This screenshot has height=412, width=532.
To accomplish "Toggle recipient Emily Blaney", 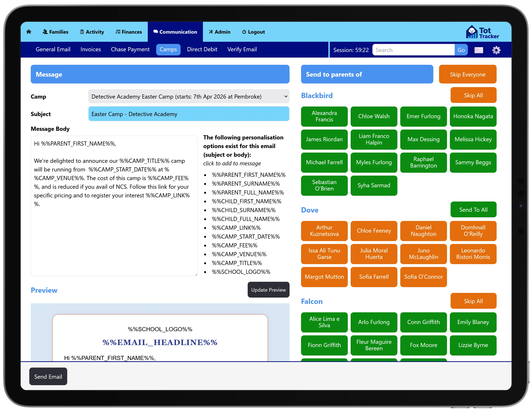I will coord(473,322).
